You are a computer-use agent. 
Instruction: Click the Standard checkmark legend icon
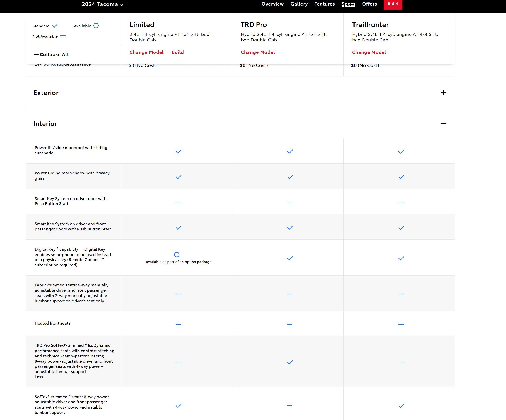pyautogui.click(x=55, y=26)
